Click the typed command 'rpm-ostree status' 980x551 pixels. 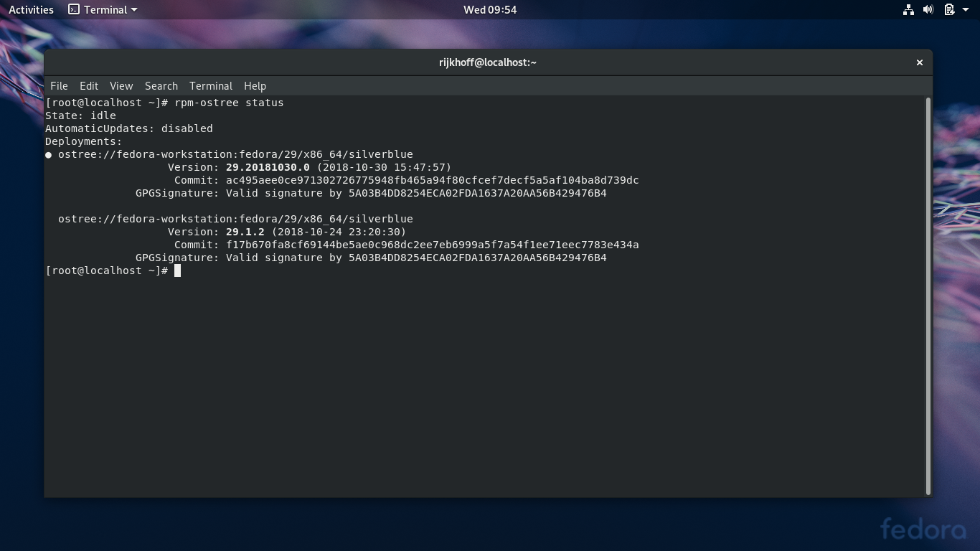229,103
